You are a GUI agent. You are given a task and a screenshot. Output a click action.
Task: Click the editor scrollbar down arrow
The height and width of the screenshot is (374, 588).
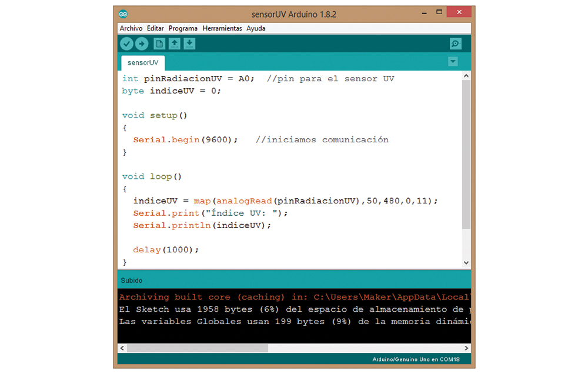466,263
